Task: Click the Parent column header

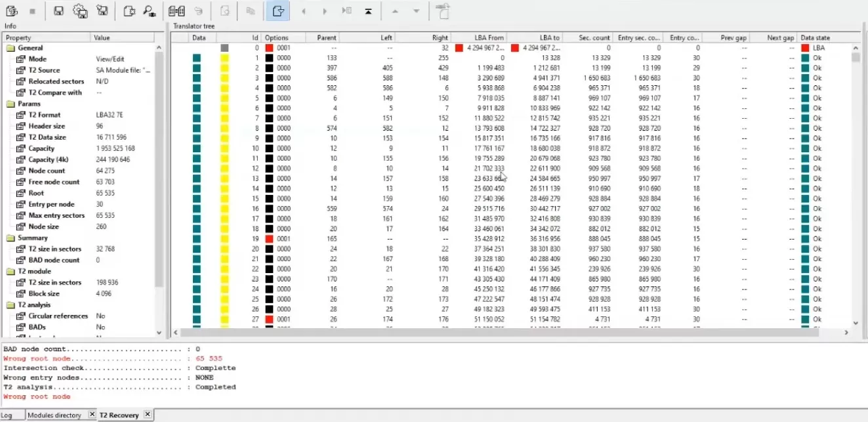Action: point(323,37)
